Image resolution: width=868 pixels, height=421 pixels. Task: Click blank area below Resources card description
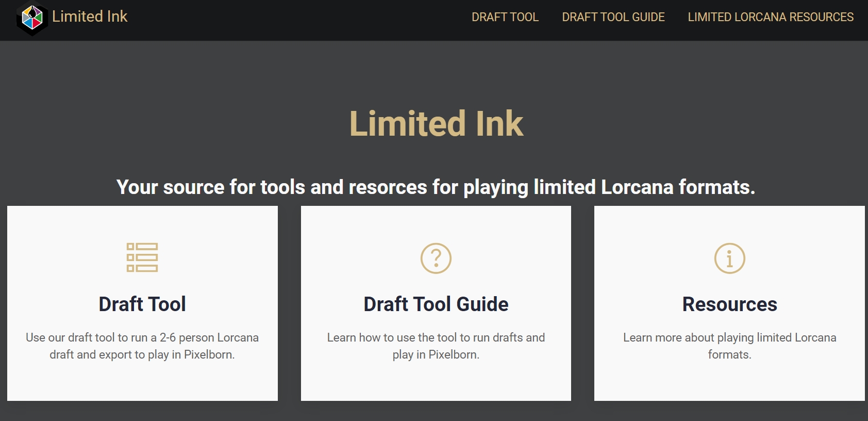click(729, 382)
